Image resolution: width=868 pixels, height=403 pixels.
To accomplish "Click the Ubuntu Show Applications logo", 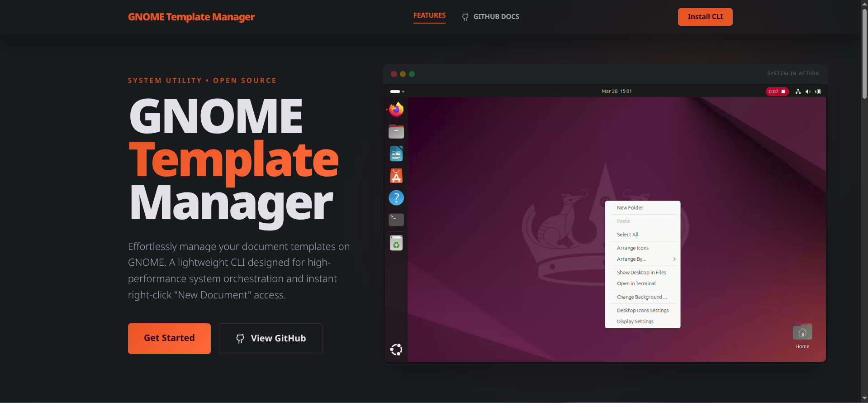I will tap(396, 350).
